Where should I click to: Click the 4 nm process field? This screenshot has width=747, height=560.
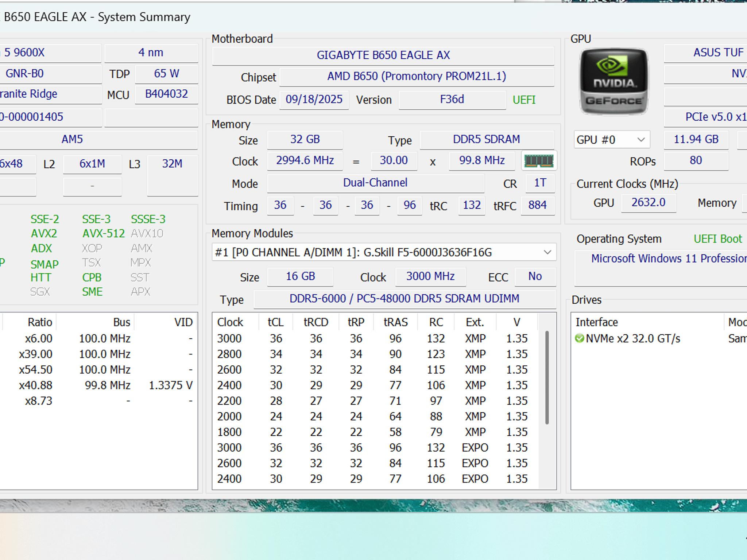(151, 52)
